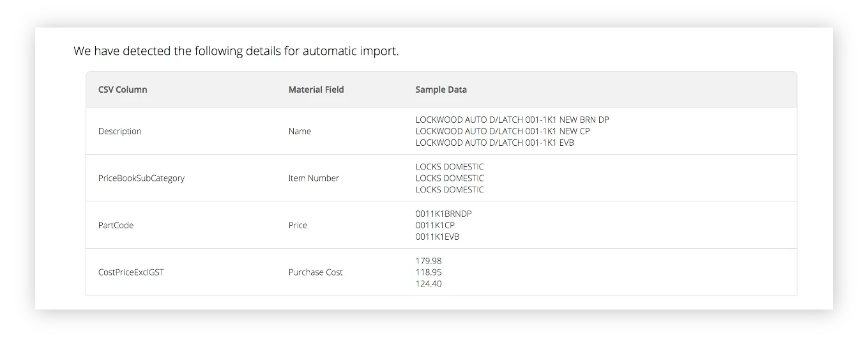Select sample text ending in NEW CP
Image resolution: width=868 pixels, height=337 pixels.
(x=503, y=131)
